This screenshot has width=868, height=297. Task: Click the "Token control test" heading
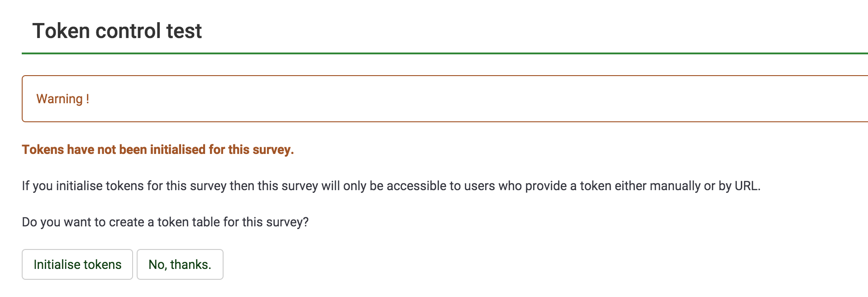[117, 31]
